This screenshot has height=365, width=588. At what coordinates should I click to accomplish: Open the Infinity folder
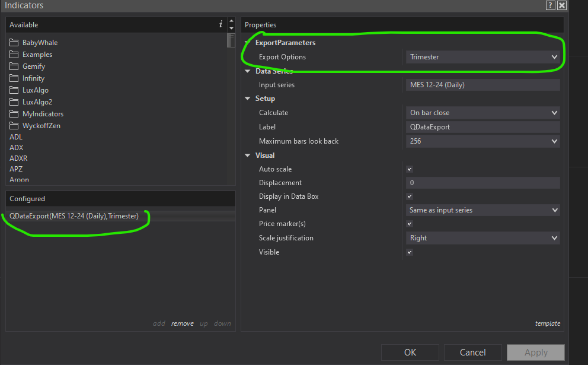(x=33, y=78)
